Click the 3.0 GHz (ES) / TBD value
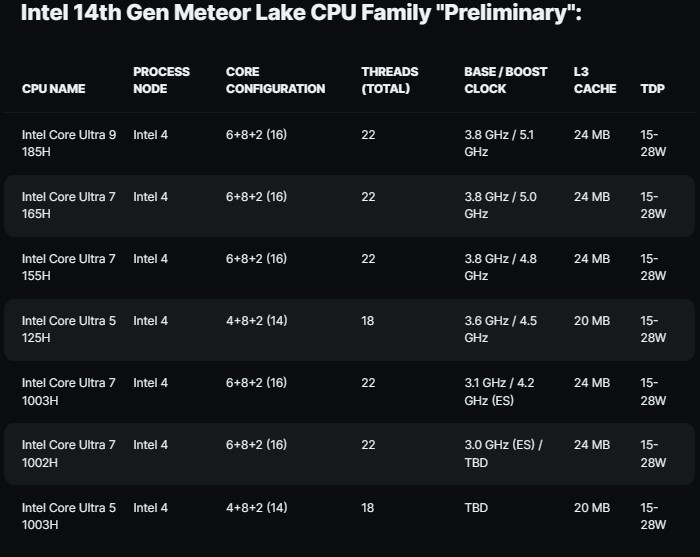 [x=503, y=453]
